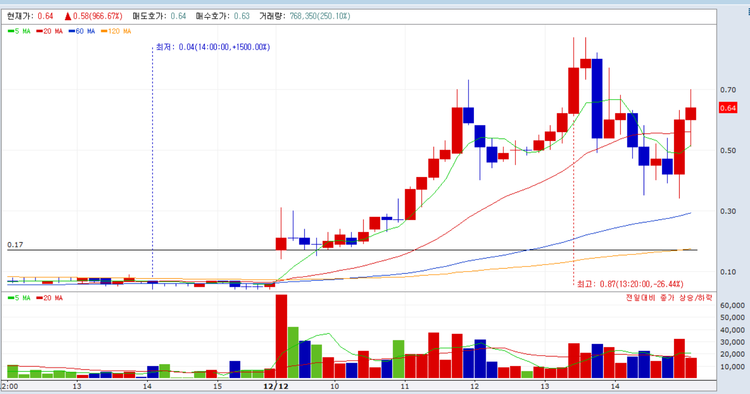
Task: Click the 15 hour time axis label
Action: tap(217, 386)
